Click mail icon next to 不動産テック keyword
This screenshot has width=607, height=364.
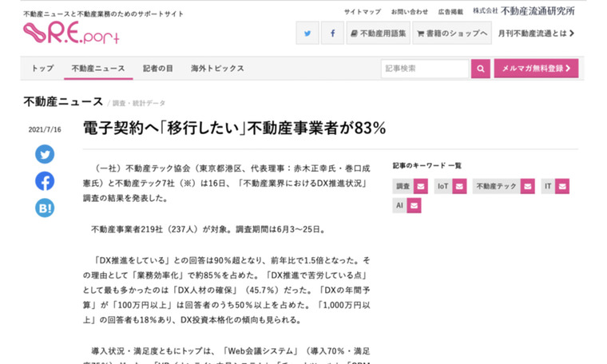(529, 186)
